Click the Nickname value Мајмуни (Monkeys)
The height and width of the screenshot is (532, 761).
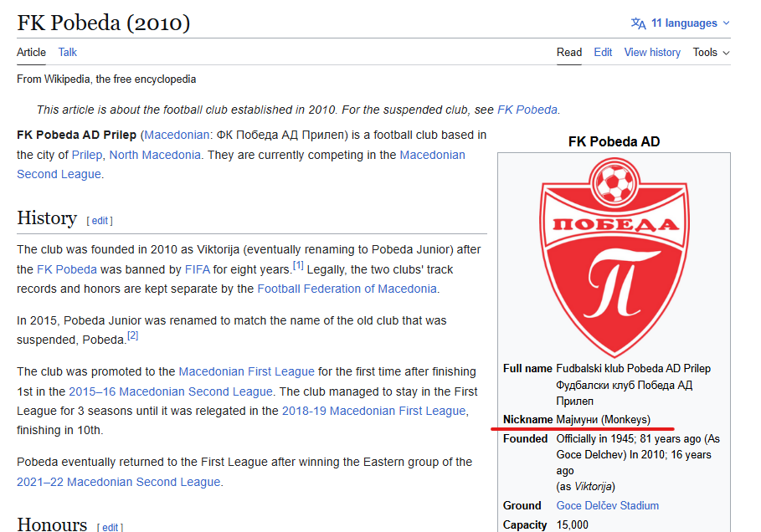pyautogui.click(x=604, y=419)
